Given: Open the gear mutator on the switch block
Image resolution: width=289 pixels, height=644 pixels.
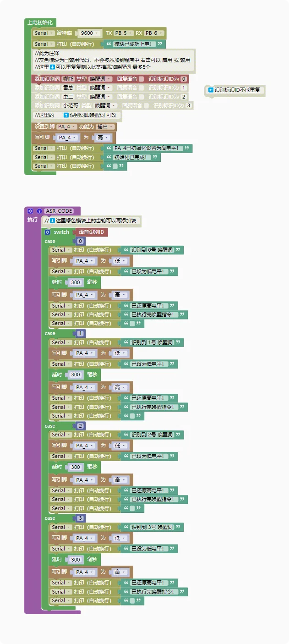Looking at the screenshot, I should 47,232.
